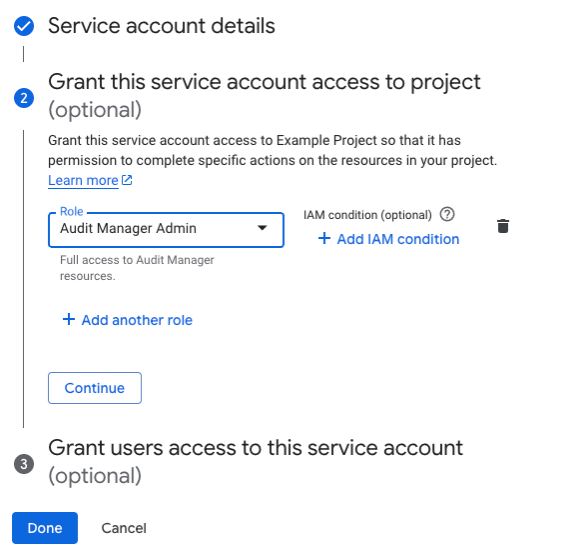Add another role

pos(127,320)
